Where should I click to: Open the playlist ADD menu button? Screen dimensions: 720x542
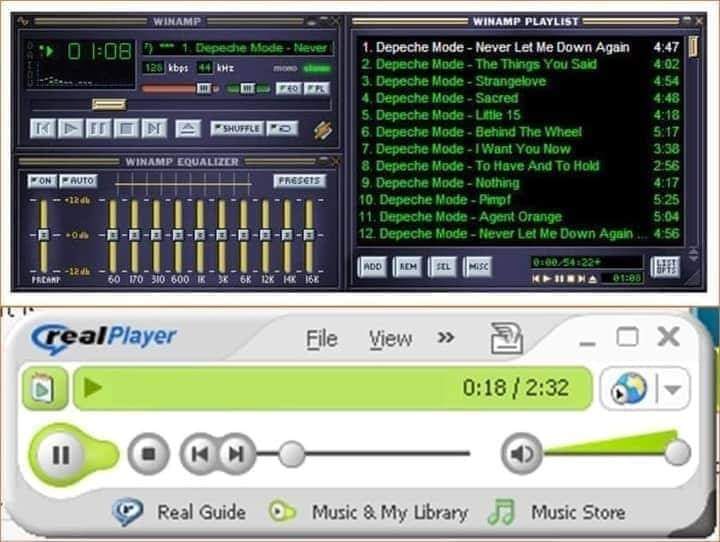coord(372,267)
